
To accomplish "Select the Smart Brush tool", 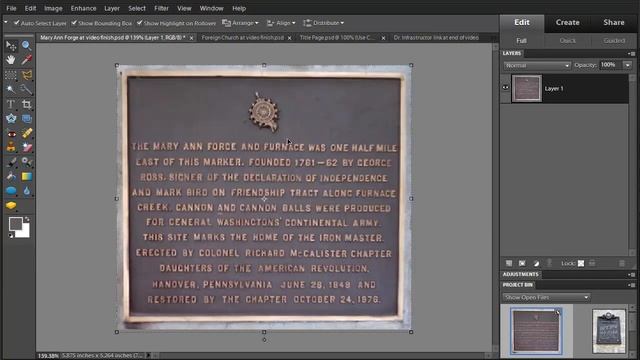I will click(x=27, y=162).
